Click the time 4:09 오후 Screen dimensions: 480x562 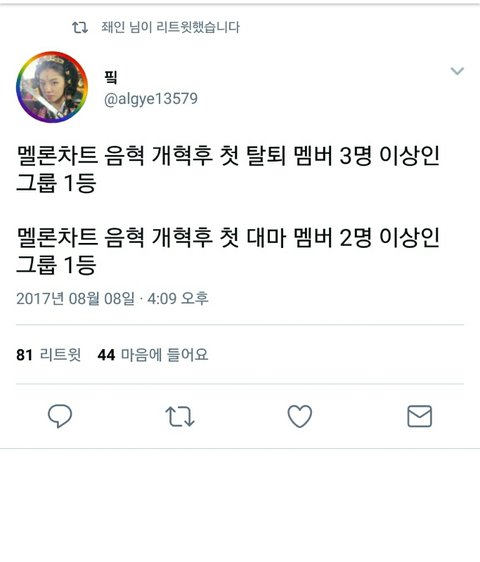tap(178, 298)
